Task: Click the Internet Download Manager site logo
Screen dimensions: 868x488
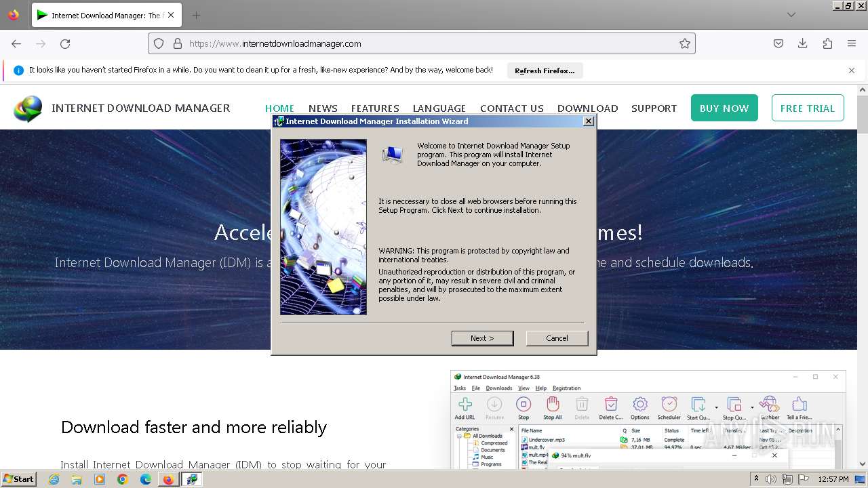Action: 28,108
